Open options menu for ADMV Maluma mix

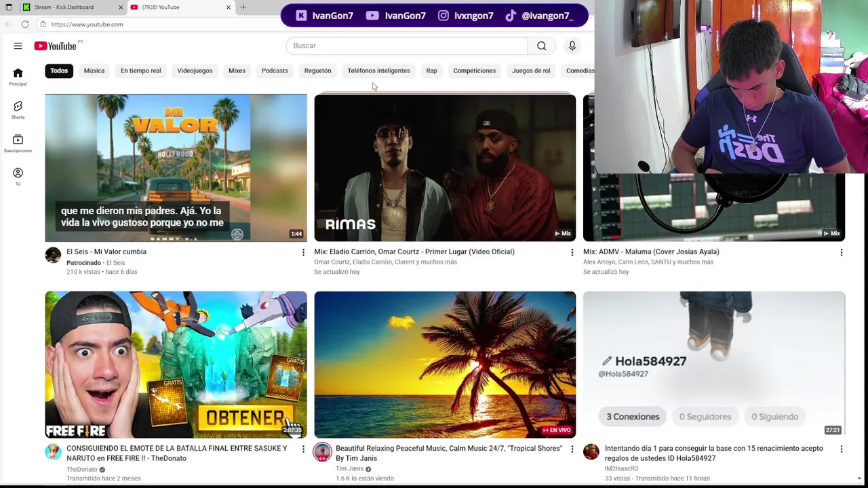point(841,252)
